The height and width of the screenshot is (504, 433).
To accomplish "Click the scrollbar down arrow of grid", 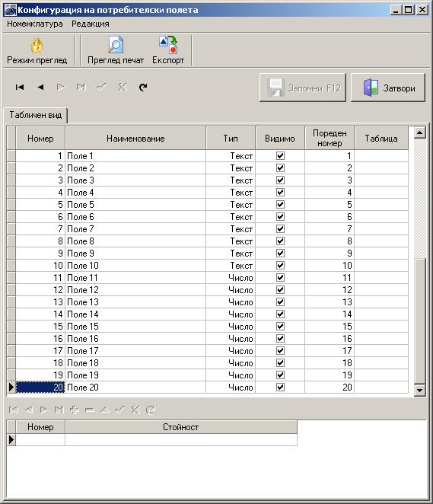I will click(420, 391).
